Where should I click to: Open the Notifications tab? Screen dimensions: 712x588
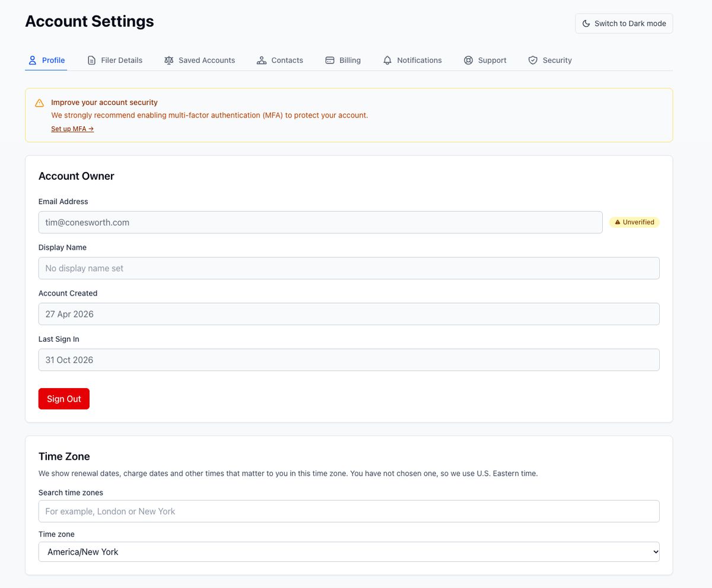412,60
